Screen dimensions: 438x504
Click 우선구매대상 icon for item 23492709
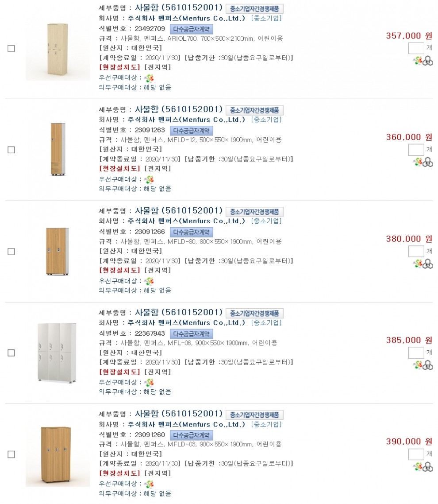[150, 78]
